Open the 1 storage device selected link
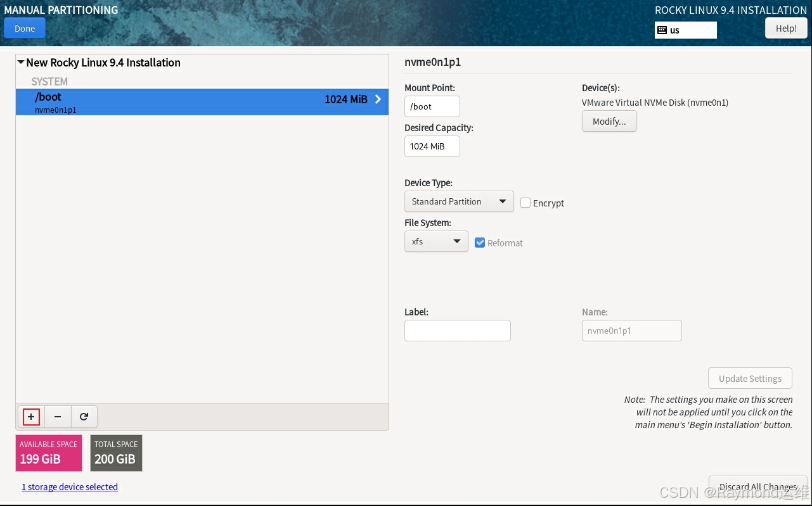812x506 pixels. point(70,487)
